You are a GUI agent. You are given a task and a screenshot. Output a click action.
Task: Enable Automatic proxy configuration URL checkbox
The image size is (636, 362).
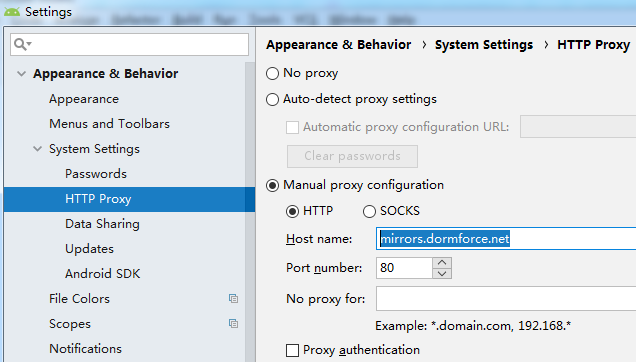coord(292,127)
